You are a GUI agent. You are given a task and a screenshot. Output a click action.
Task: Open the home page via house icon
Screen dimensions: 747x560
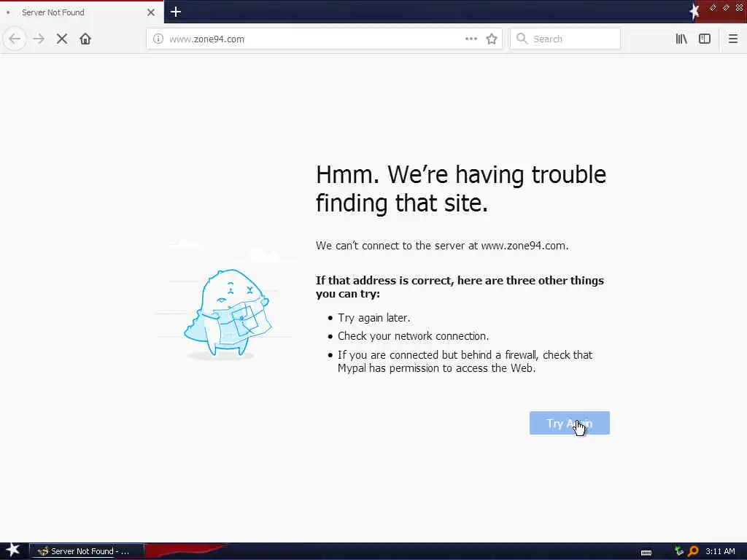(85, 39)
